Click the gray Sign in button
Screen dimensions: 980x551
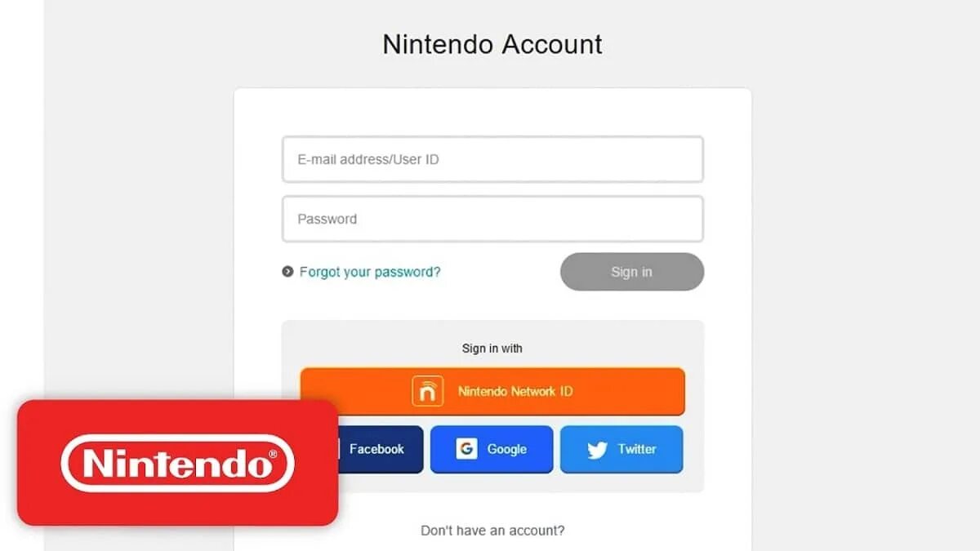pos(632,272)
